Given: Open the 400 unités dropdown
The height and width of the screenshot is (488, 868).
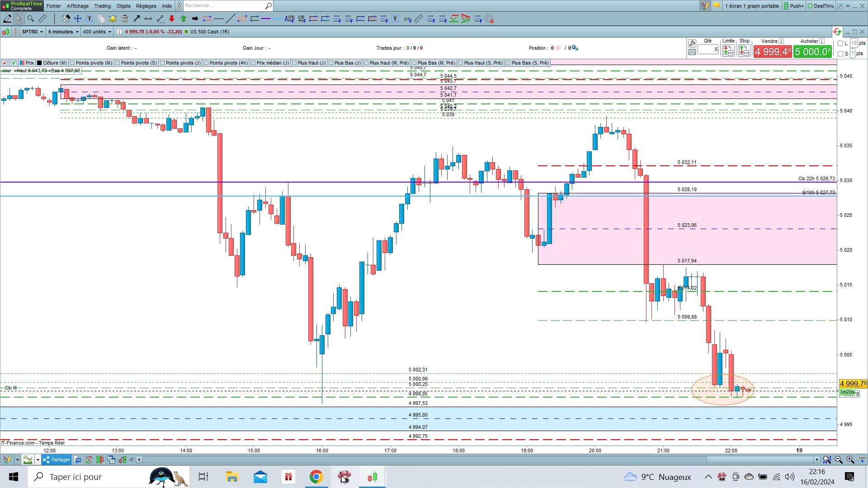Looking at the screenshot, I should click(97, 32).
